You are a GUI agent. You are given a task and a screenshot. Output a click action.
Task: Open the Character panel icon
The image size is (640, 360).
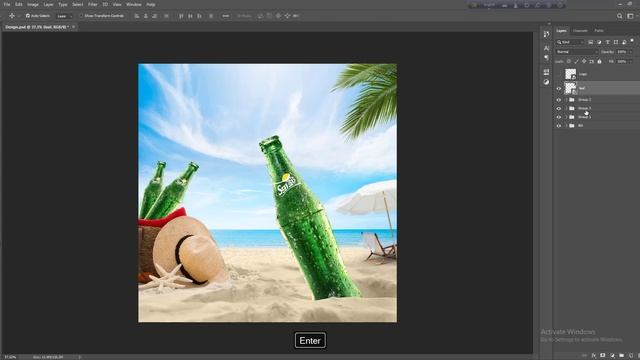click(547, 48)
